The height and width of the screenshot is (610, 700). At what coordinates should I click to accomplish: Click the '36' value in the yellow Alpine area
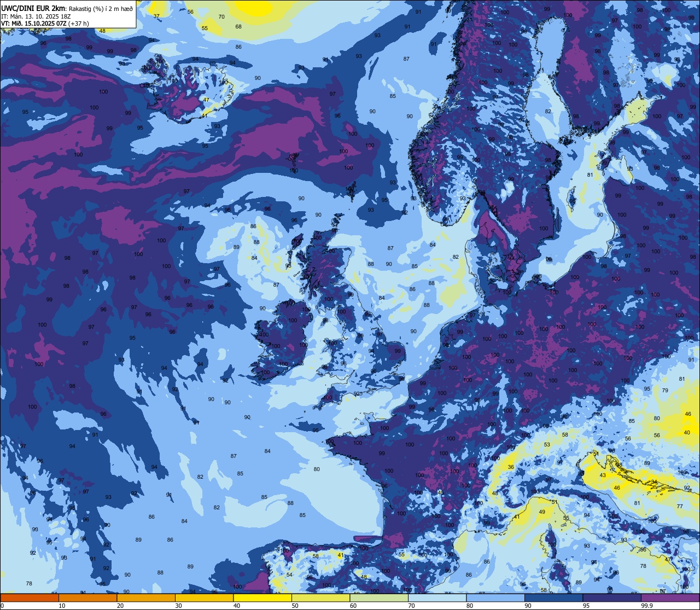tap(511, 467)
